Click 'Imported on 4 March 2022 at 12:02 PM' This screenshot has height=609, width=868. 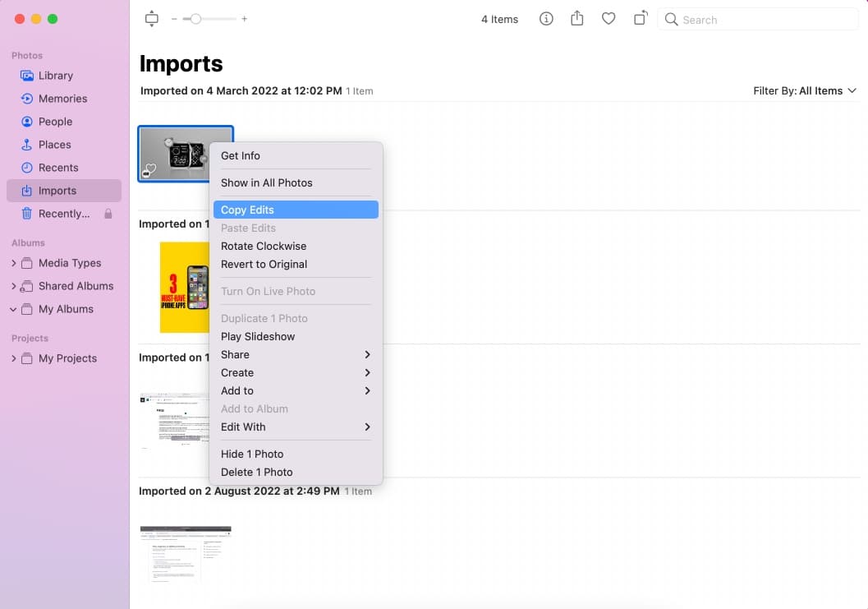pyautogui.click(x=241, y=91)
